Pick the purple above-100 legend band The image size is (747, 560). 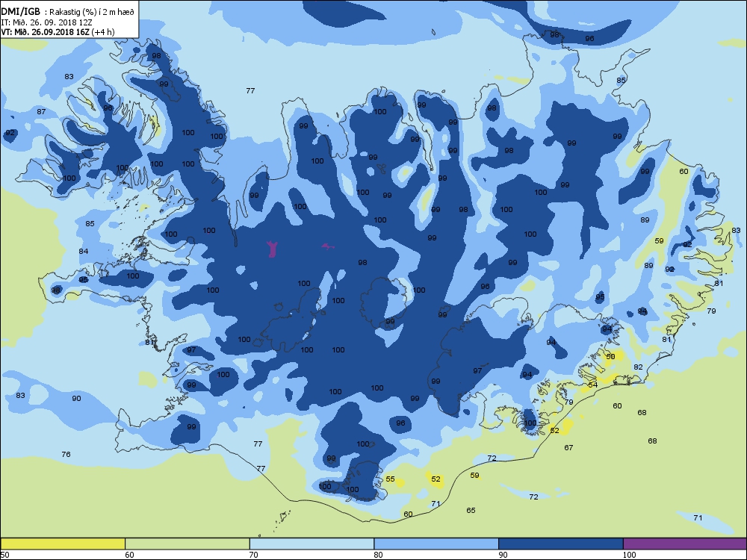pyautogui.click(x=684, y=544)
